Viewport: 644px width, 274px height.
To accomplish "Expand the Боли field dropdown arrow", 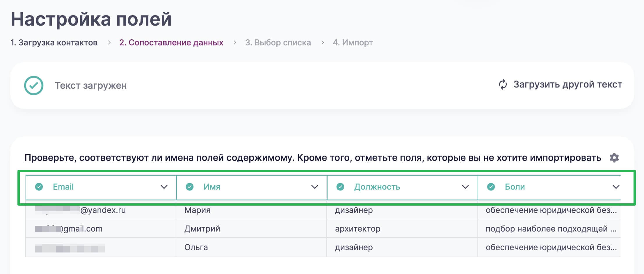I will (x=616, y=187).
